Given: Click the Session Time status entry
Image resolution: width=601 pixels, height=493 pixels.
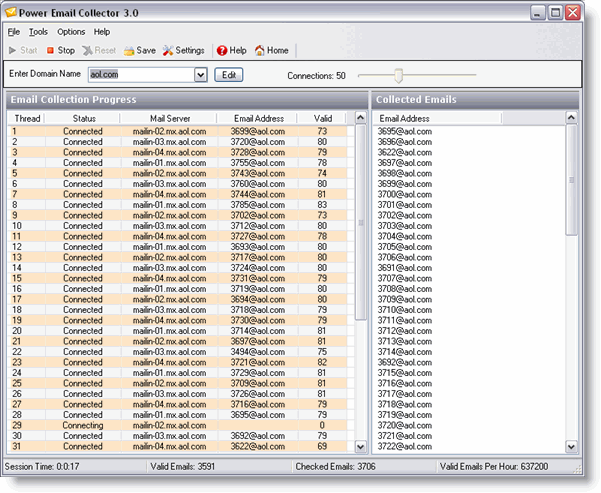Looking at the screenshot, I should click(x=42, y=467).
